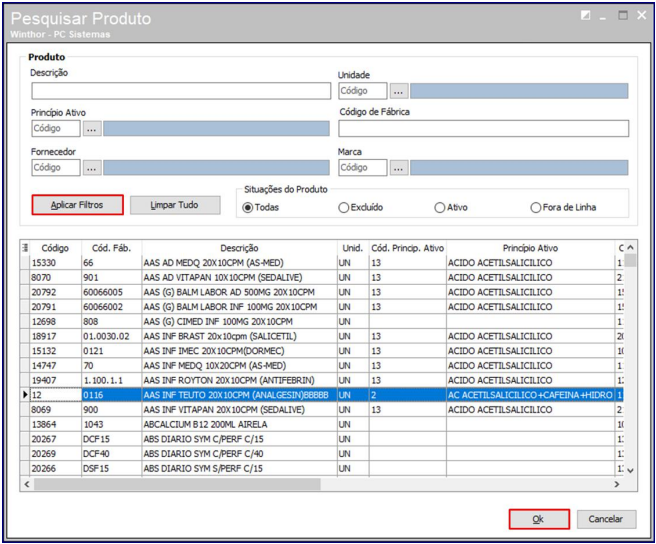This screenshot has height=544, width=656.
Task: Select row AAS (G) BALM LABOR AD 500MG
Action: tap(322, 292)
